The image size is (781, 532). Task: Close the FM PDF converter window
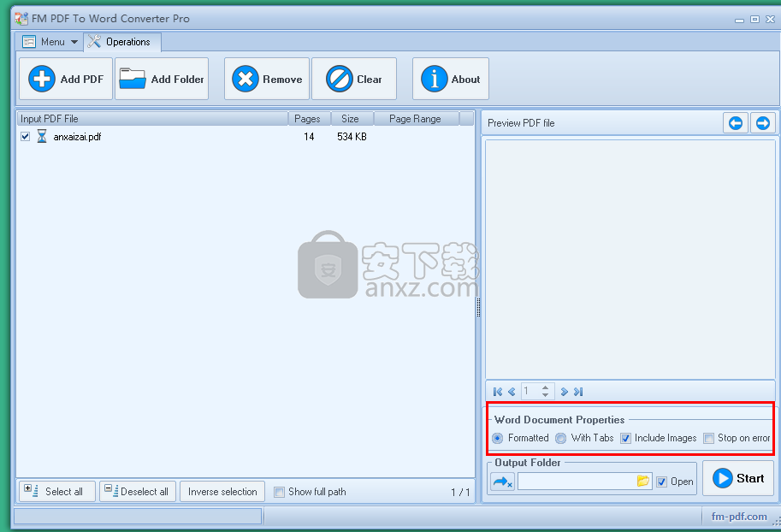coord(771,19)
